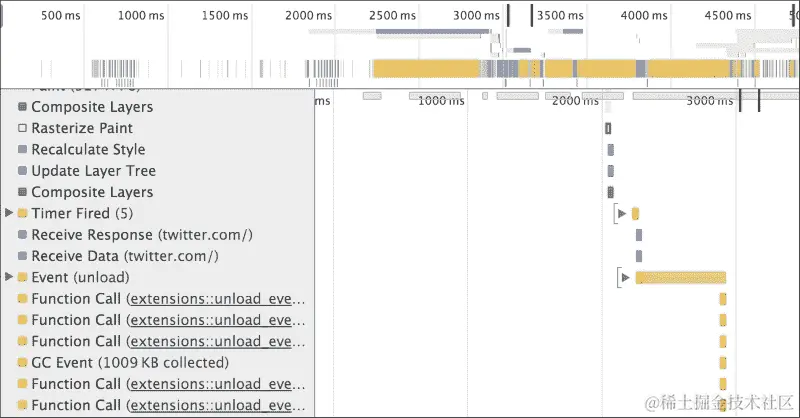Click the dark square icon of Composite Layers below Update Layer Tree
This screenshot has width=800, height=418.
click(22, 192)
